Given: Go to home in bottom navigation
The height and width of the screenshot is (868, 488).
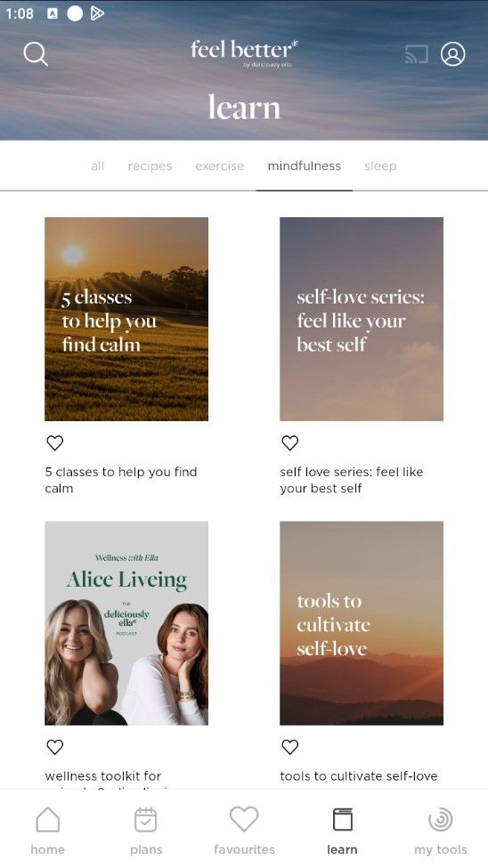Looking at the screenshot, I should [x=47, y=831].
